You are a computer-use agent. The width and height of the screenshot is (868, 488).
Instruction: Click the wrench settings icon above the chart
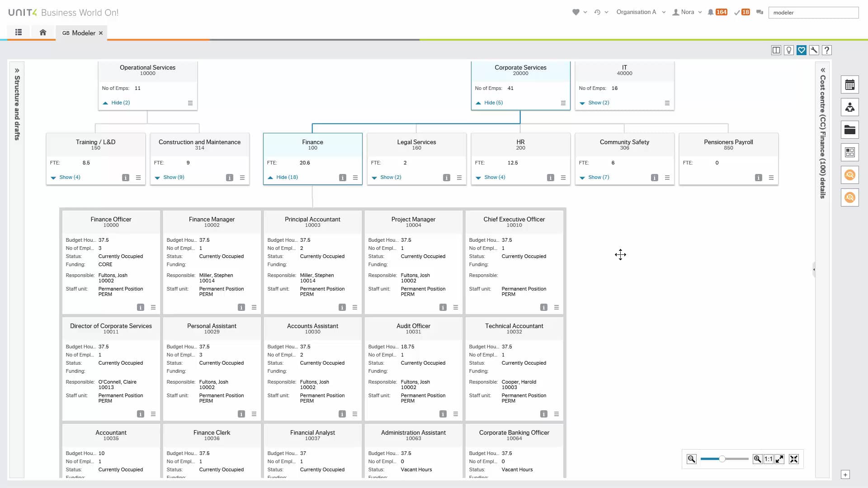[x=814, y=50]
